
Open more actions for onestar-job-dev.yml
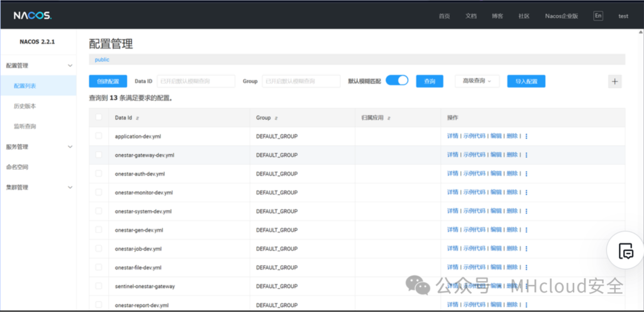526,248
